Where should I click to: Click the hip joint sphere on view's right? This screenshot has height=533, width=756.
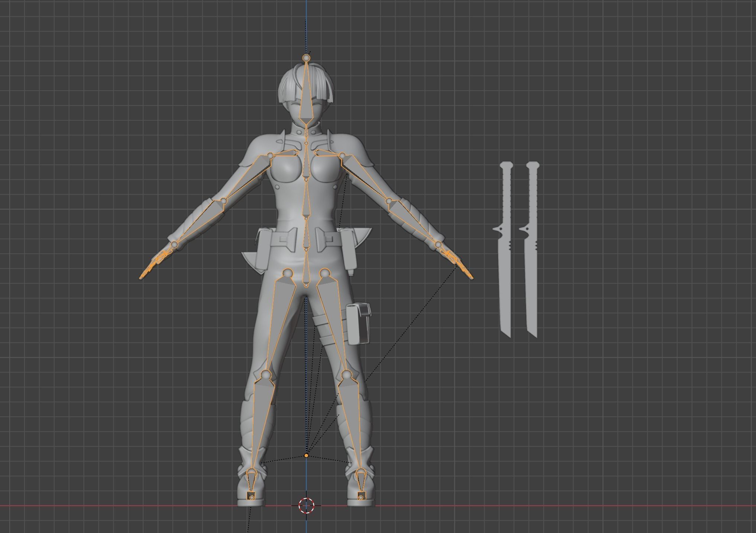324,273
